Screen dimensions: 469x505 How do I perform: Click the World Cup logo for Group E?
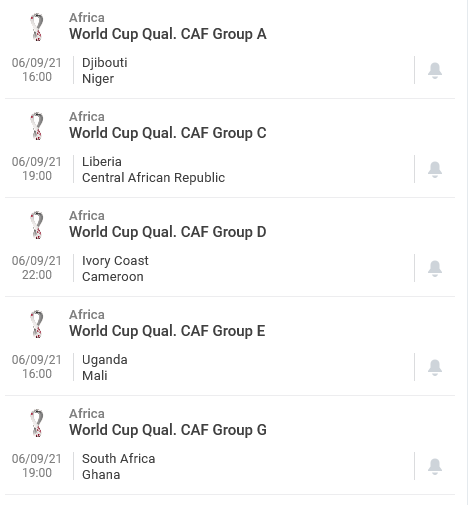37,324
